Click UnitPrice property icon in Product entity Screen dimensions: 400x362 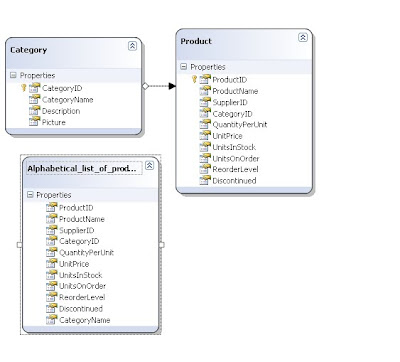point(205,135)
